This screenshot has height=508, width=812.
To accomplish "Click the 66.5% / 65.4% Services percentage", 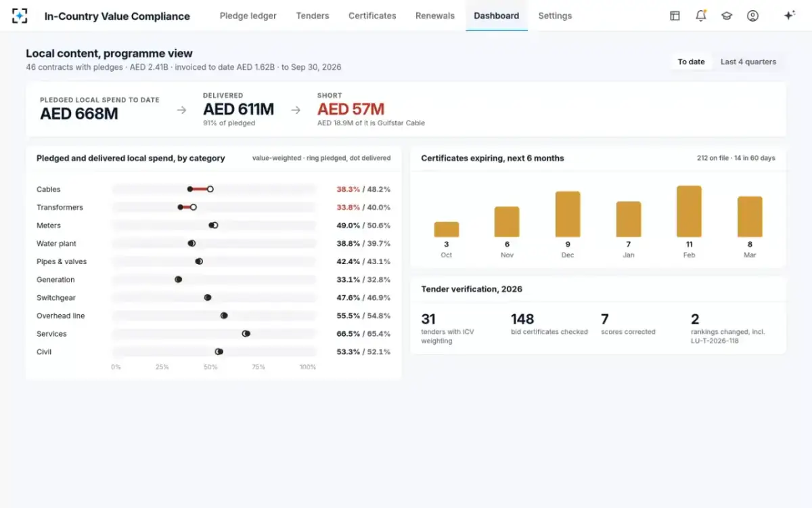I will click(x=363, y=334).
